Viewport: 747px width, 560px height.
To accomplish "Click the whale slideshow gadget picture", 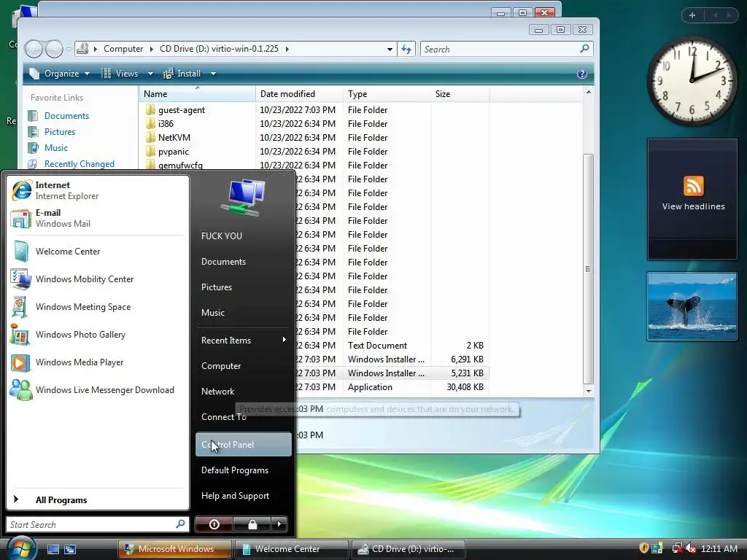I will (692, 306).
